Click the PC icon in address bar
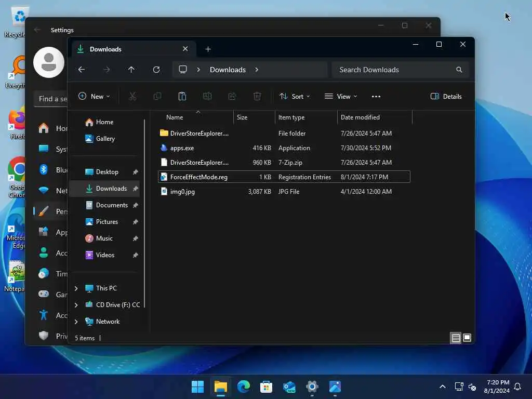 (x=183, y=70)
